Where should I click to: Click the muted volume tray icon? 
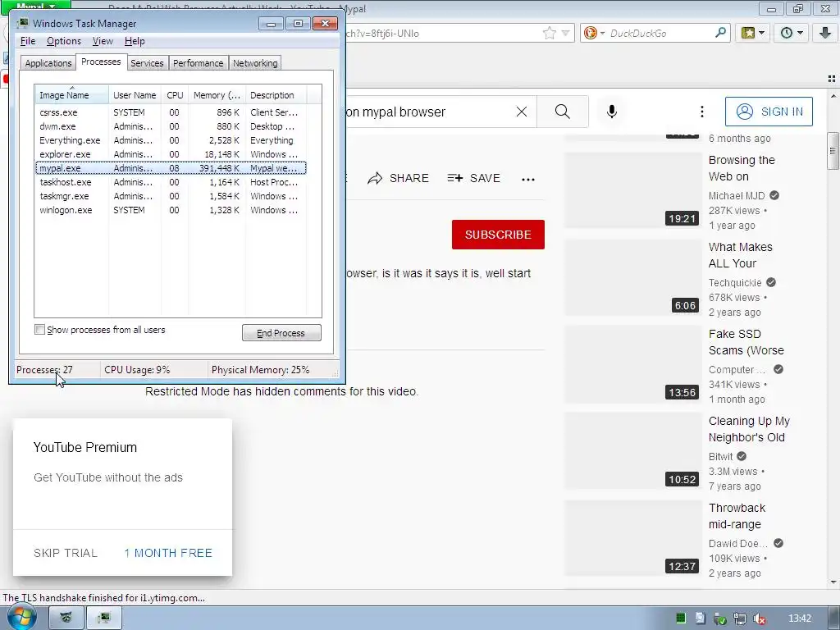tap(760, 619)
